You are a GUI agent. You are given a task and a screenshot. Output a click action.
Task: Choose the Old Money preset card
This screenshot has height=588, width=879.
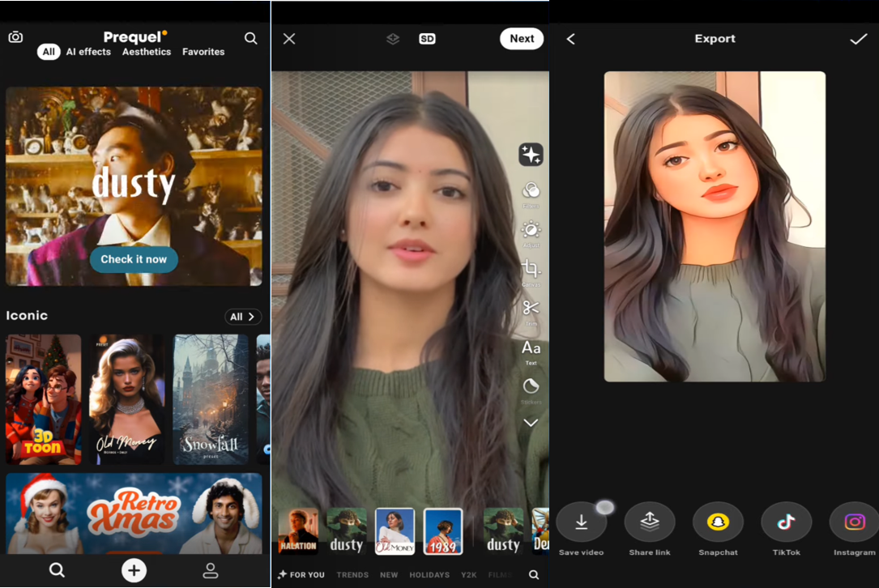[x=127, y=399]
